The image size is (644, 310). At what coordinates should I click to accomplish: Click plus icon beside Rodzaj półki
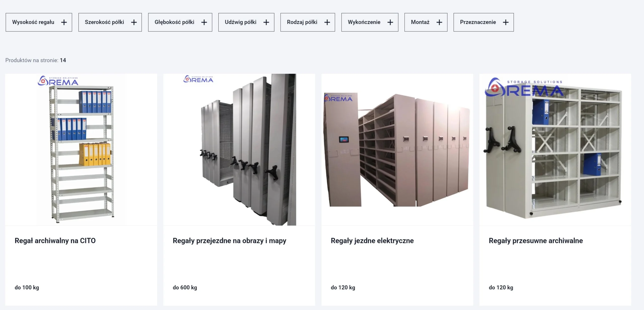coord(327,22)
